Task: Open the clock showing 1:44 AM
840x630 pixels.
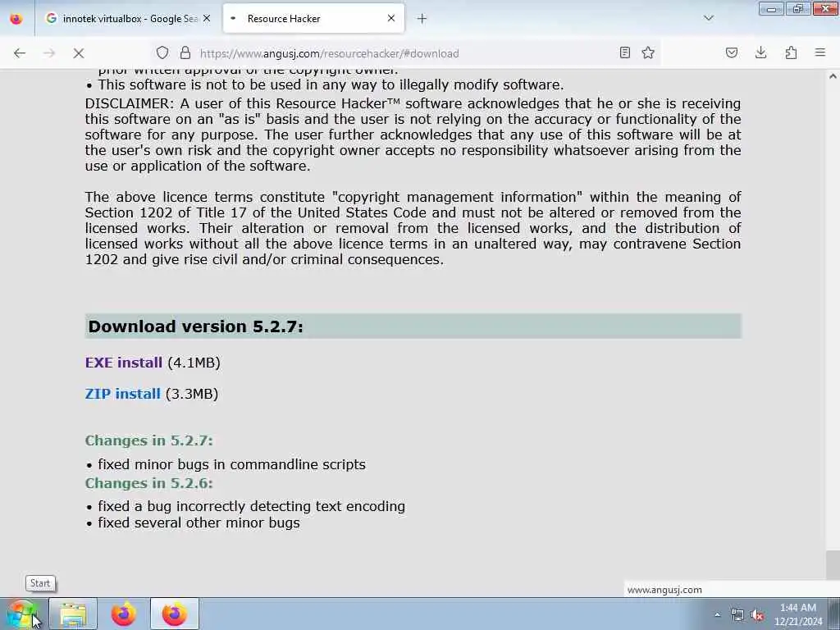Action: coord(797,614)
